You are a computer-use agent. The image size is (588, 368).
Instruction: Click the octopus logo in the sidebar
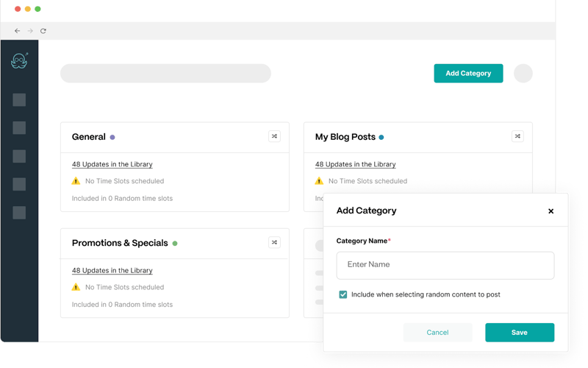[x=20, y=60]
